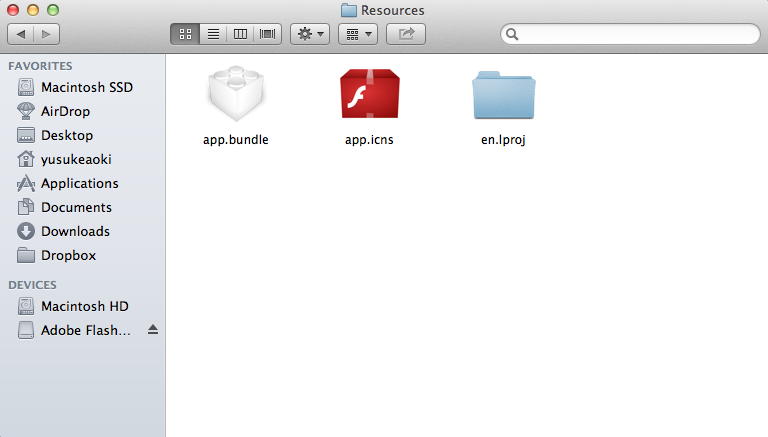Screen dimensions: 768x437
Task: Switch to Cover Flow view
Action: click(267, 34)
